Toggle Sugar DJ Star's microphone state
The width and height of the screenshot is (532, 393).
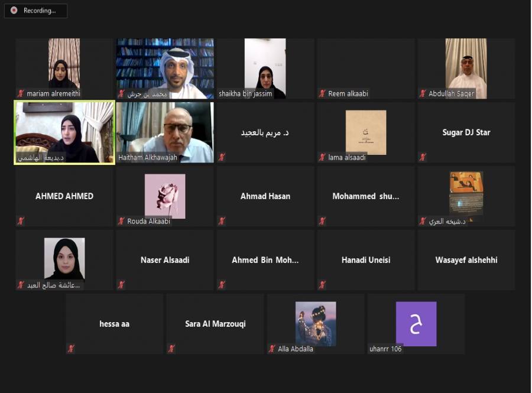click(422, 157)
